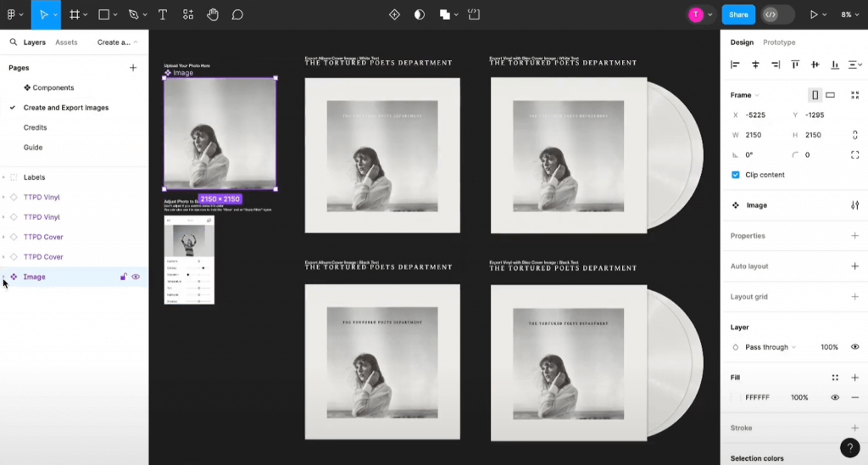Click the FFFFFF fill color swatch
Screen dimensions: 868x465
tap(736, 397)
